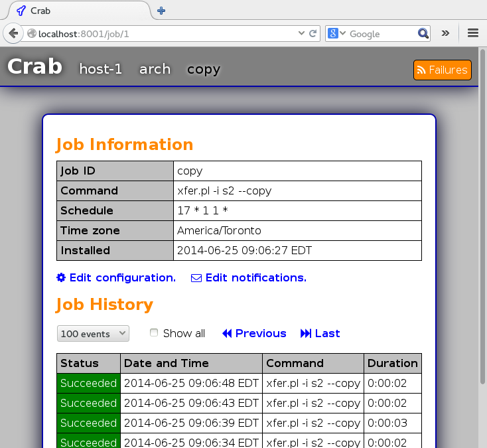Open the search engine selector dropdown
This screenshot has width=487, height=448.
pos(336,33)
